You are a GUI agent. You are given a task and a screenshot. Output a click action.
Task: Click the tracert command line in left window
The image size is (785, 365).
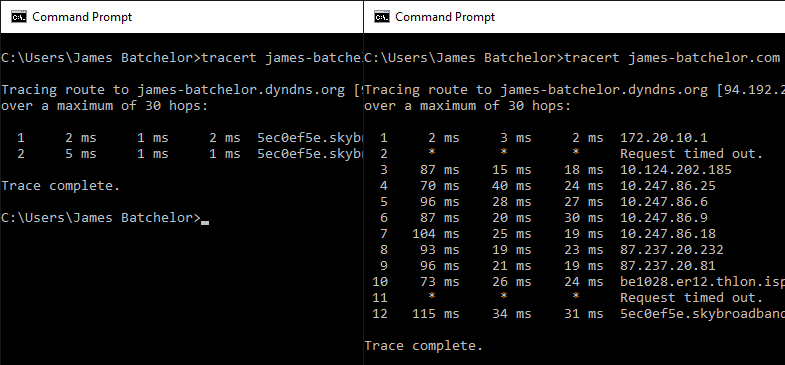tap(182, 58)
